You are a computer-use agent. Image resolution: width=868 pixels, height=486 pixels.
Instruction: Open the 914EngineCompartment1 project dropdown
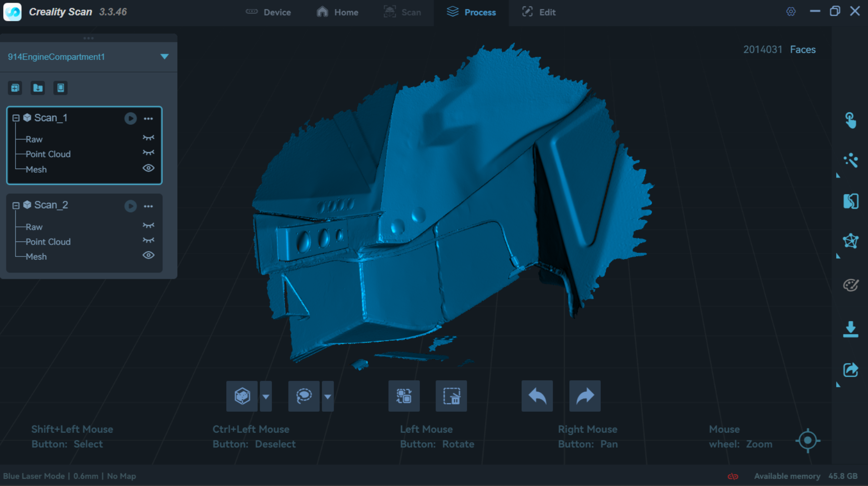pyautogui.click(x=164, y=56)
